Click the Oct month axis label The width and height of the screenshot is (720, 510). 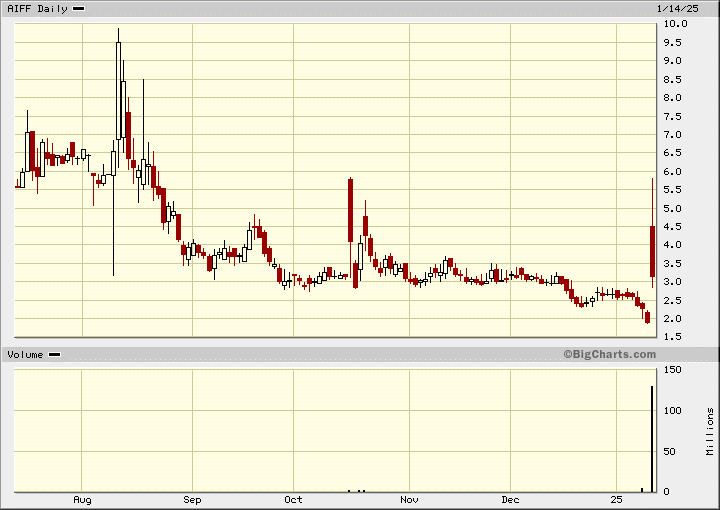[x=293, y=499]
